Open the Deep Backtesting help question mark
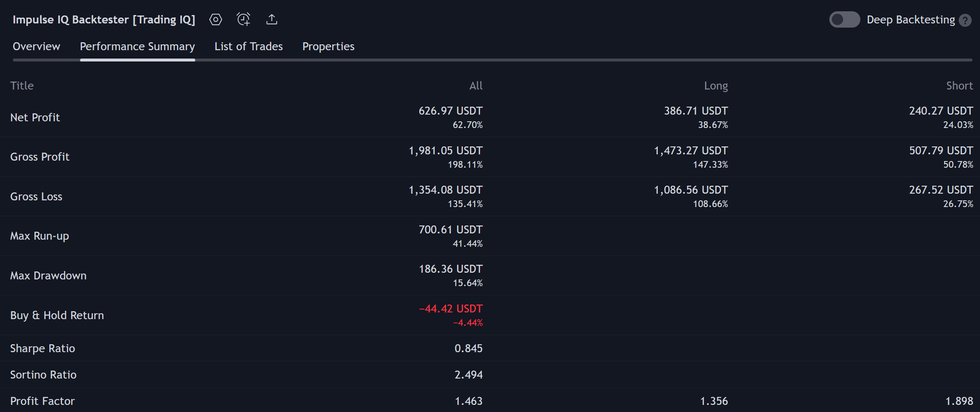Image resolution: width=980 pixels, height=412 pixels. coord(965,20)
